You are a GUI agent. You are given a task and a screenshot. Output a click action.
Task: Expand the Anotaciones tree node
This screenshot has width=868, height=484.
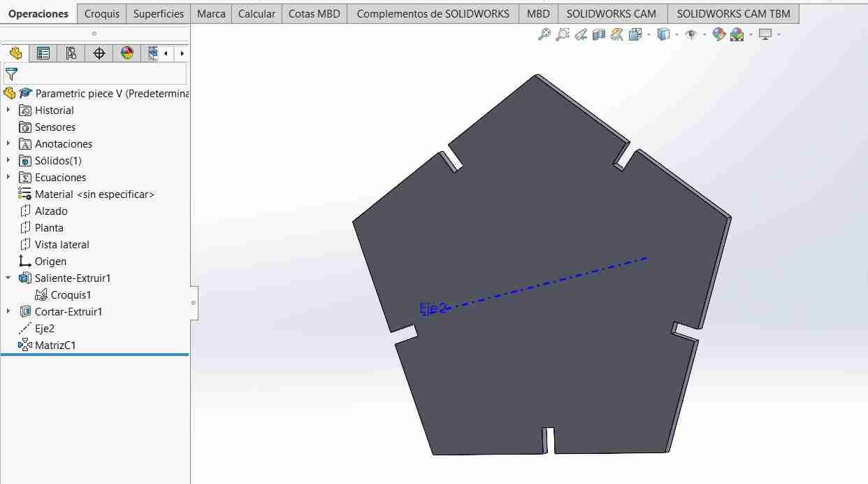(9, 143)
